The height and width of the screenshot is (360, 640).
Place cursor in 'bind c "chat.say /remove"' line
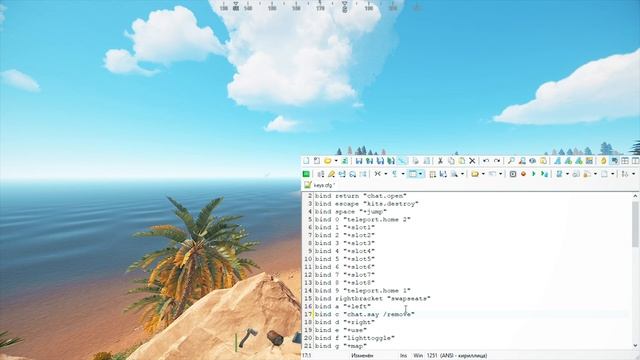click(364, 314)
